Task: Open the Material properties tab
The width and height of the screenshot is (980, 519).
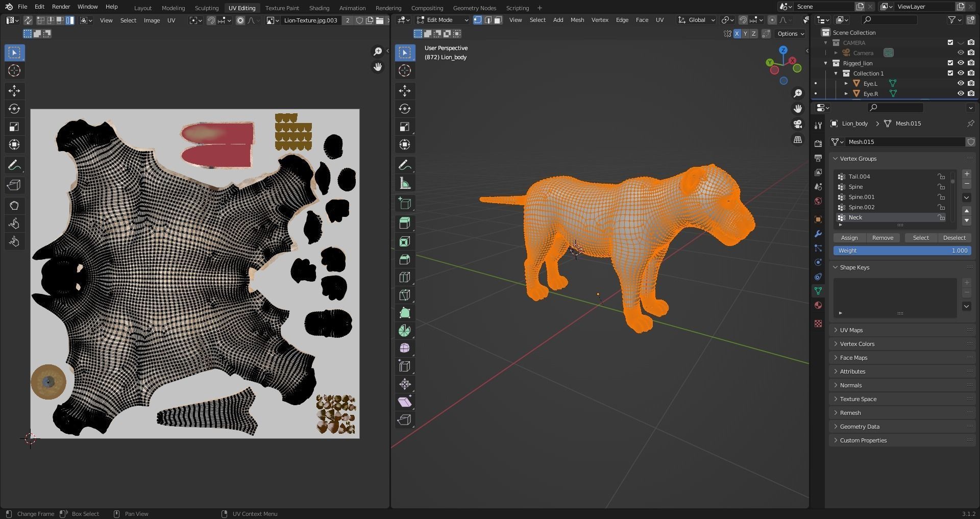Action: pos(818,305)
